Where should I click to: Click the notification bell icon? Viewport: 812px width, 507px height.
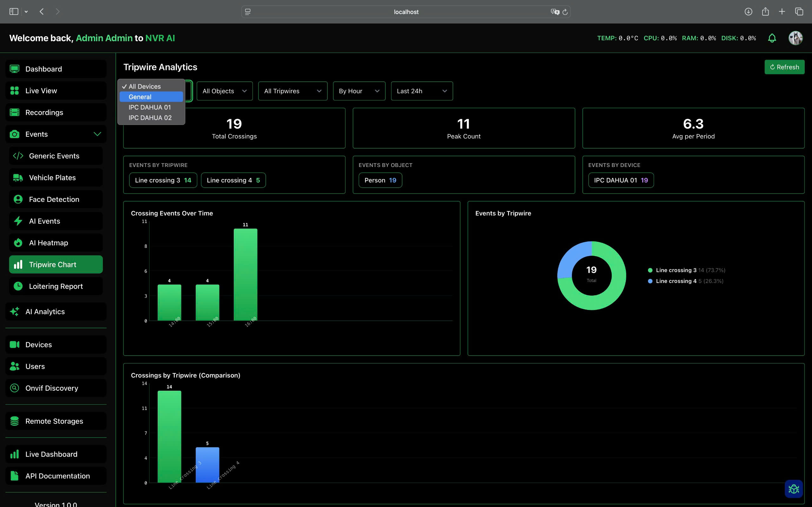(x=772, y=38)
